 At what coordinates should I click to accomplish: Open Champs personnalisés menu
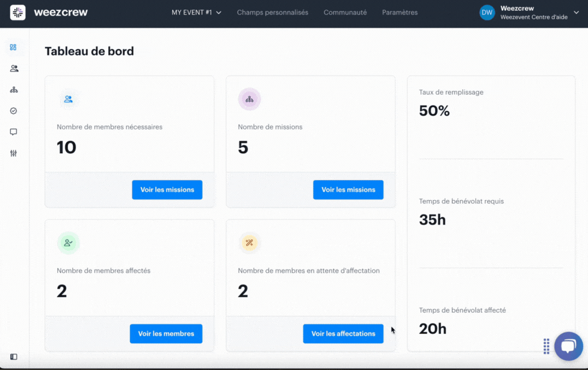(273, 13)
